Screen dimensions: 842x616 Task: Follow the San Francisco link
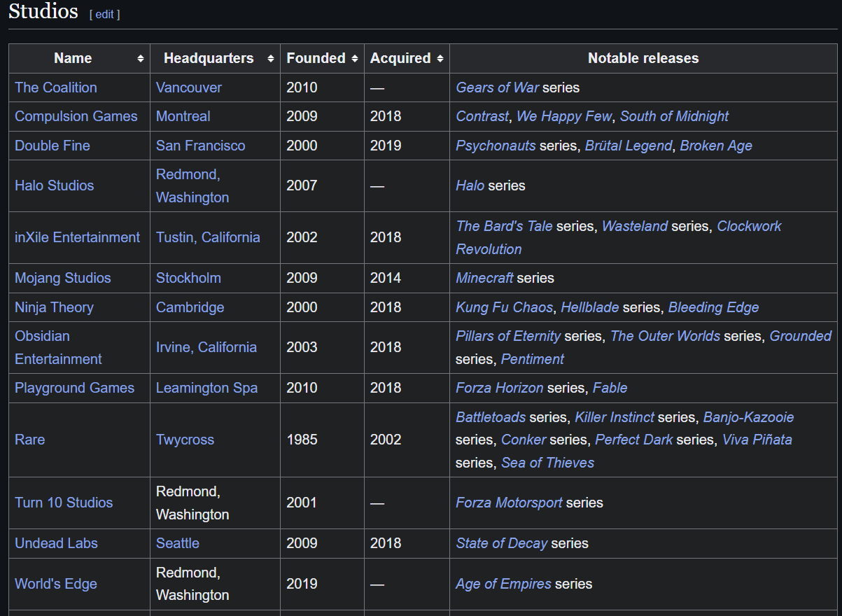201,146
